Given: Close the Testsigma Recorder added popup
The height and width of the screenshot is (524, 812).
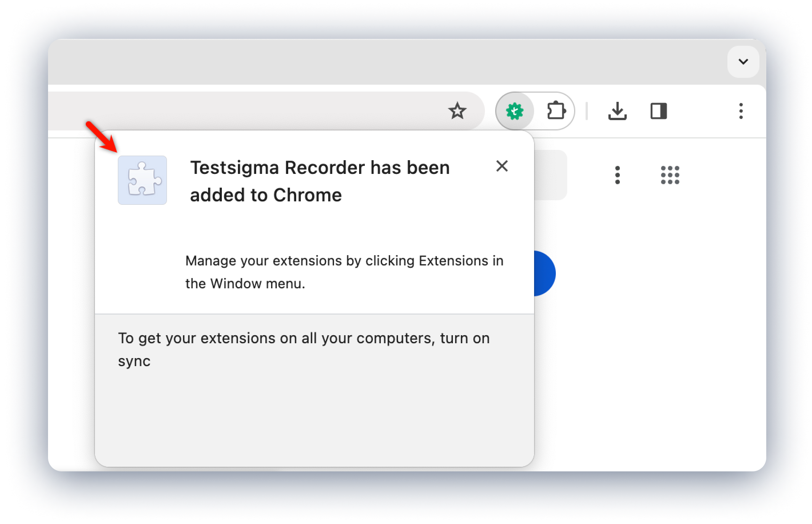Looking at the screenshot, I should (x=502, y=166).
